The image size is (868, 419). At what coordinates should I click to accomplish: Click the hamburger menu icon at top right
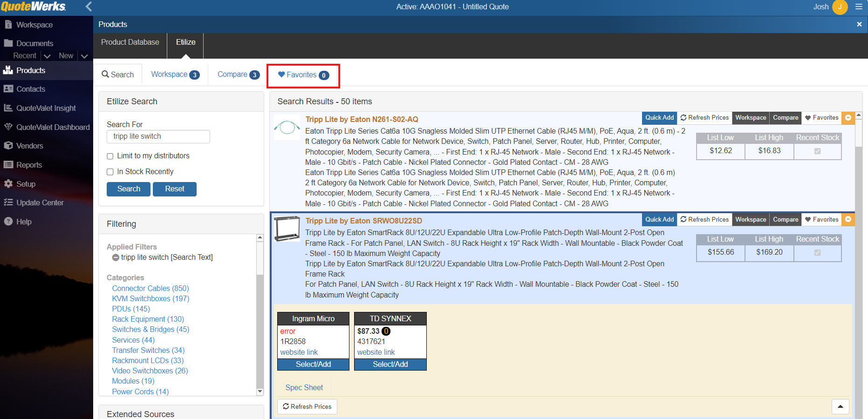click(859, 7)
